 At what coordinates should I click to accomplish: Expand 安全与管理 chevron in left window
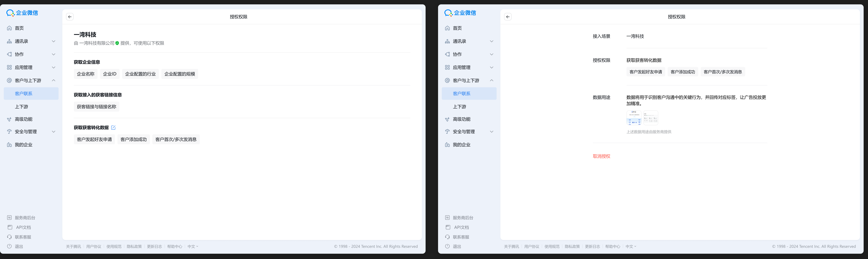[54, 132]
